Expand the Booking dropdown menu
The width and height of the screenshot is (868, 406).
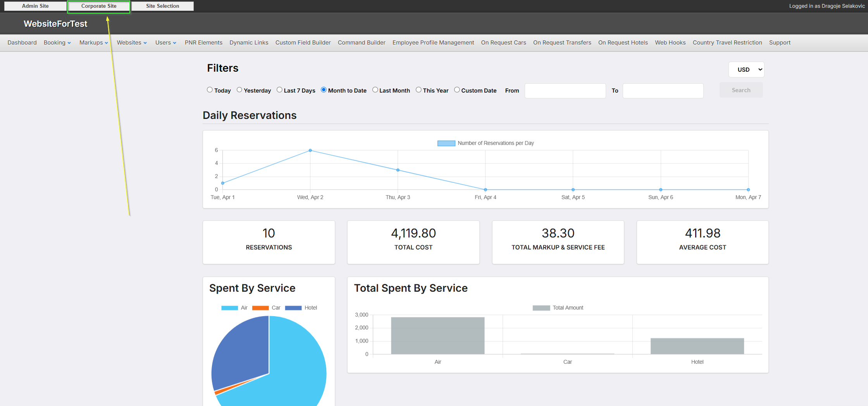tap(57, 43)
